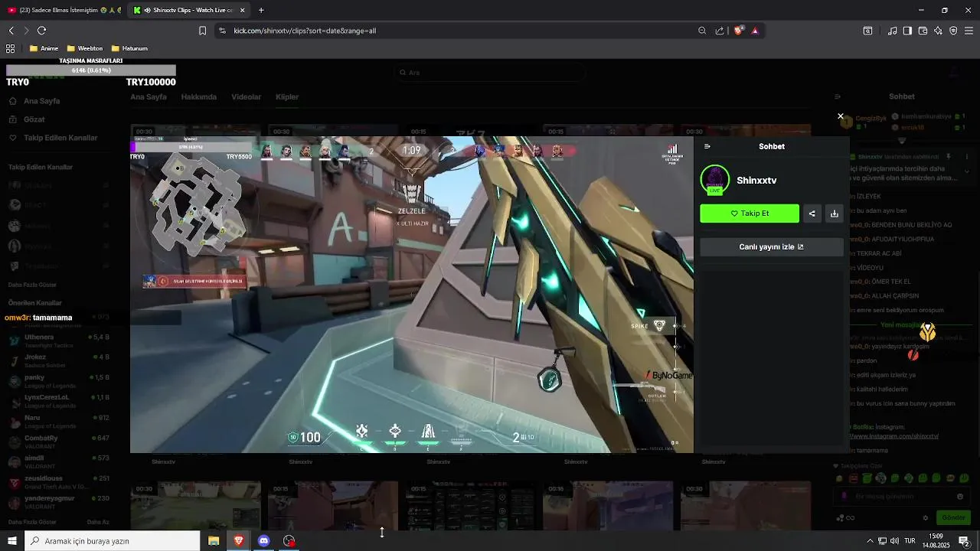980x551 pixels.
Task: Bookmark this page via the bookmark icon
Action: click(202, 31)
